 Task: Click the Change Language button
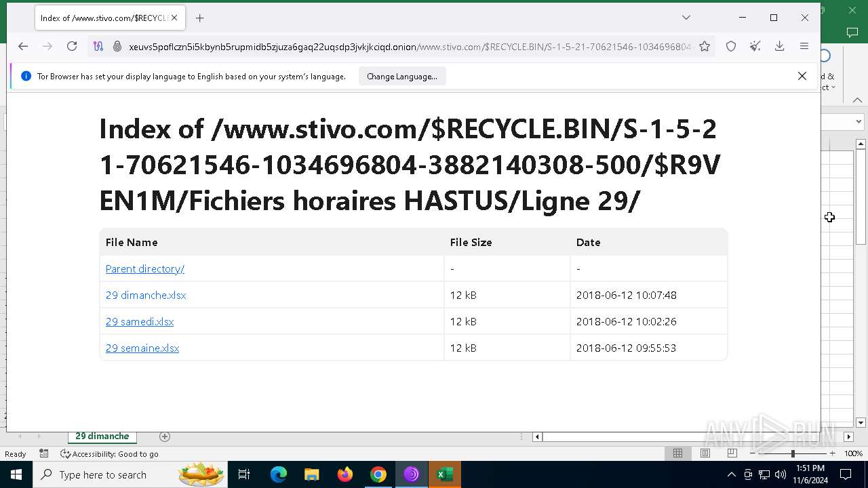tap(402, 77)
